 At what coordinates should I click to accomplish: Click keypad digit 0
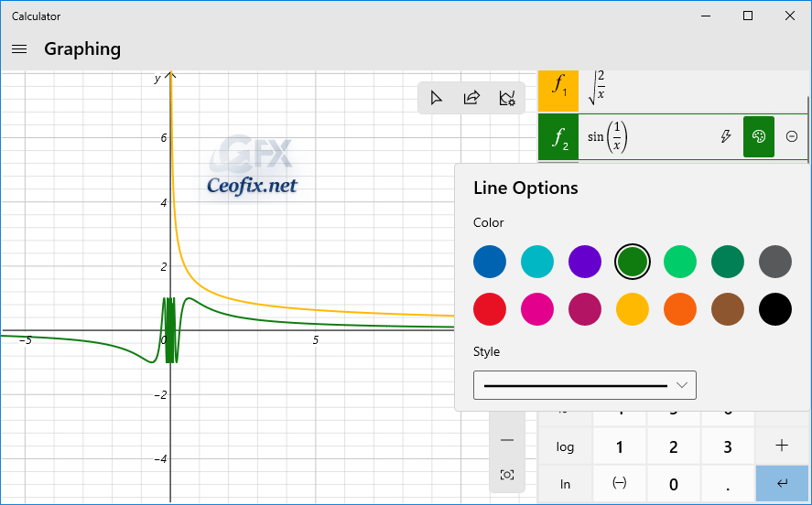[673, 484]
